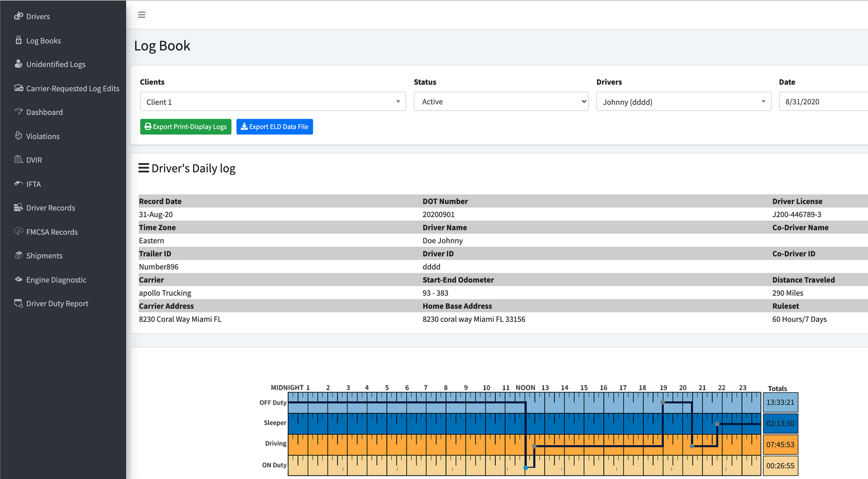Toggle the Driver's Daily log section bars
The height and width of the screenshot is (479, 868).
click(143, 168)
